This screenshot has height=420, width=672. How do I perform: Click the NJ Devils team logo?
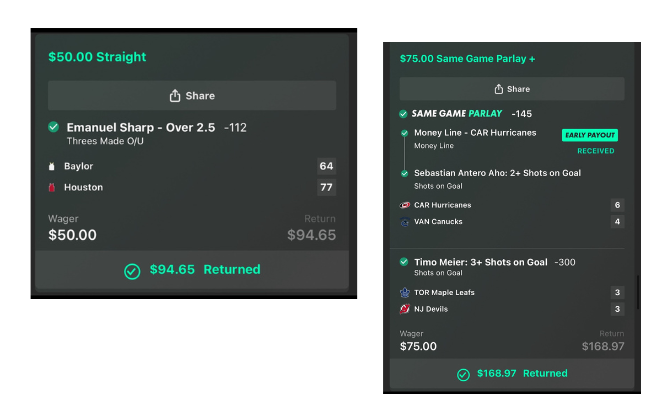[405, 309]
